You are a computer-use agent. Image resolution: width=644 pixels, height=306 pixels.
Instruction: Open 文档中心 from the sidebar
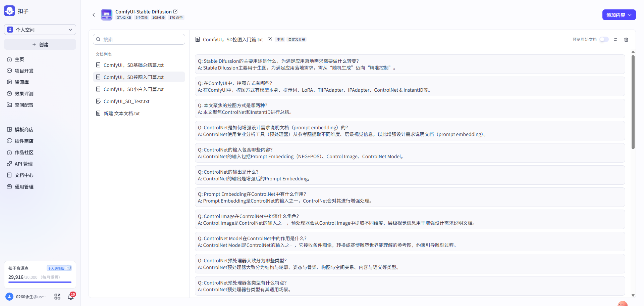pyautogui.click(x=24, y=175)
